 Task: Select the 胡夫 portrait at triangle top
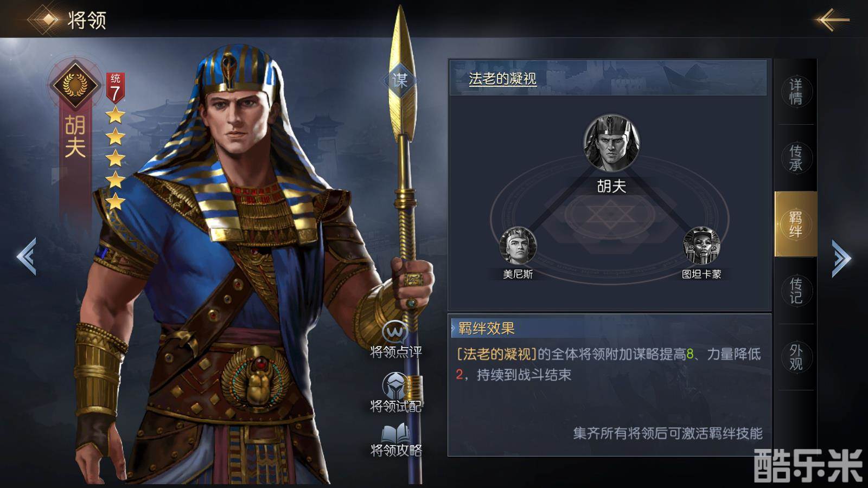tap(611, 143)
